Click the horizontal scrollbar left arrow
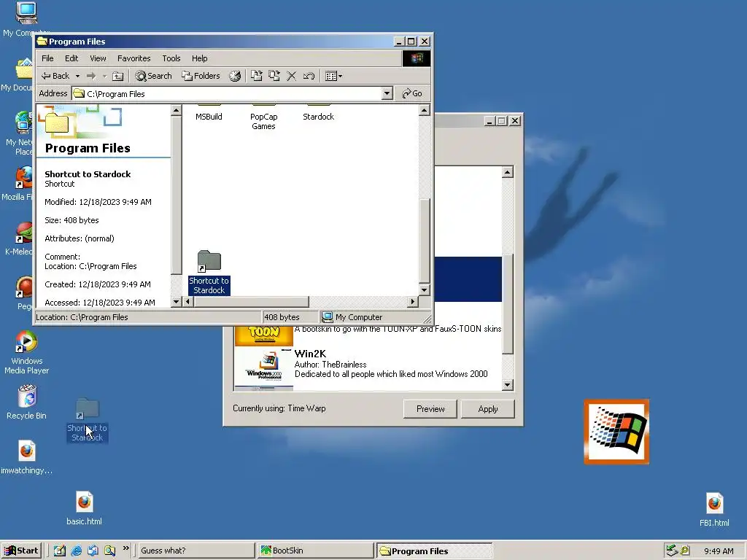The width and height of the screenshot is (747, 560). (188, 301)
